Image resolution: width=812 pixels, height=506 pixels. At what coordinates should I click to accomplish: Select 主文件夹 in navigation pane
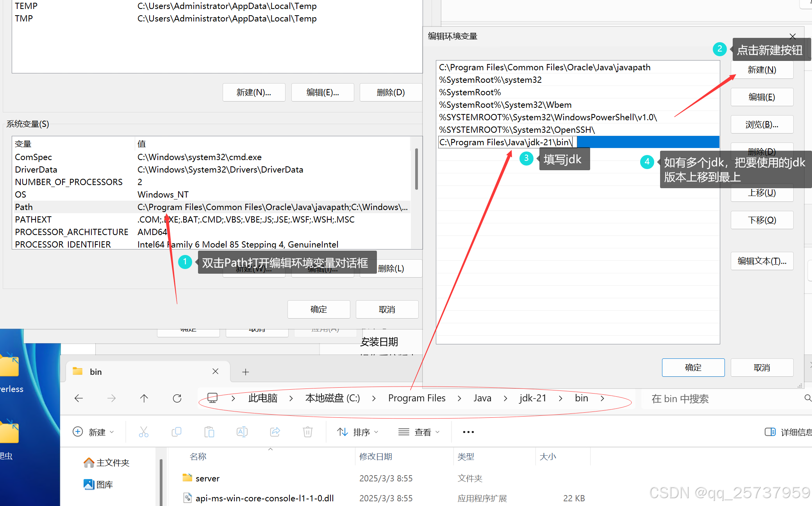[112, 463]
